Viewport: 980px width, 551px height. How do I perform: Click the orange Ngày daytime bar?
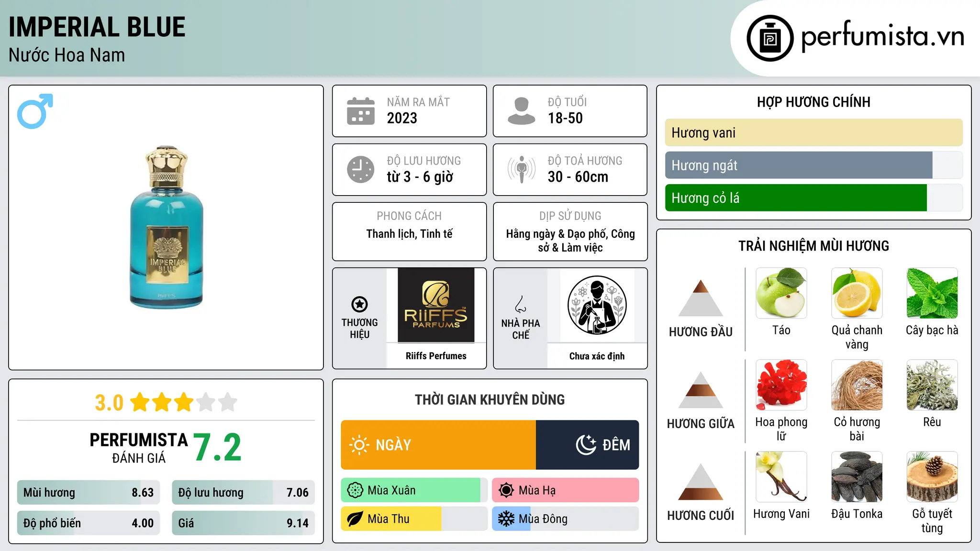point(438,445)
